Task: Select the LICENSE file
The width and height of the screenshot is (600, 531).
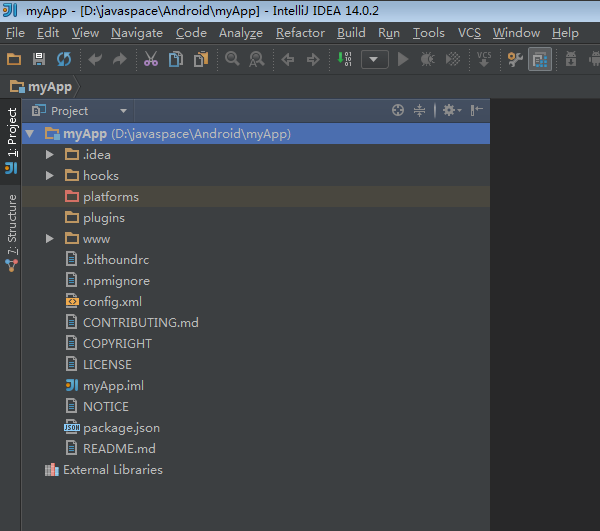Action: (x=256, y=365)
